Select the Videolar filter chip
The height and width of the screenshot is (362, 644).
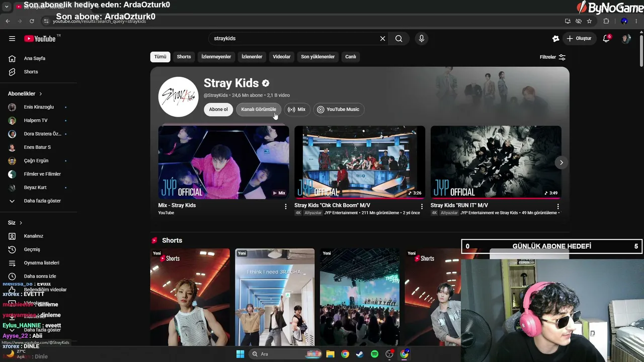[282, 57]
